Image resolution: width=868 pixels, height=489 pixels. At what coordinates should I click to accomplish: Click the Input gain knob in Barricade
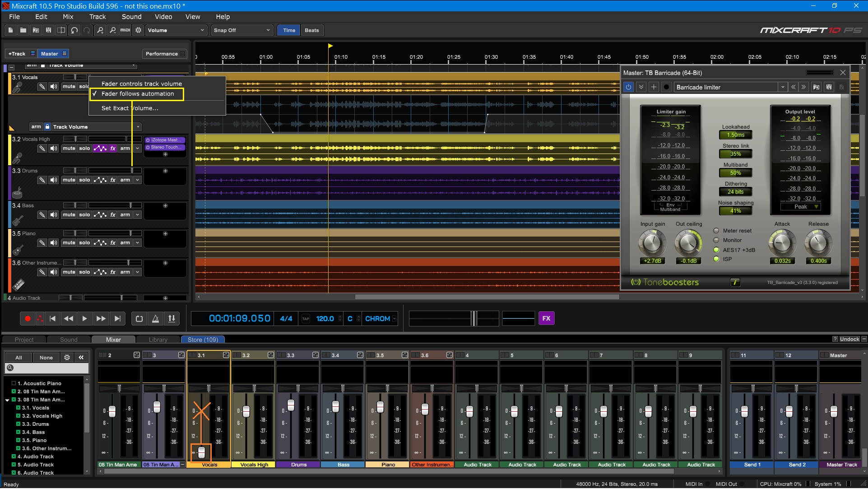pos(652,243)
